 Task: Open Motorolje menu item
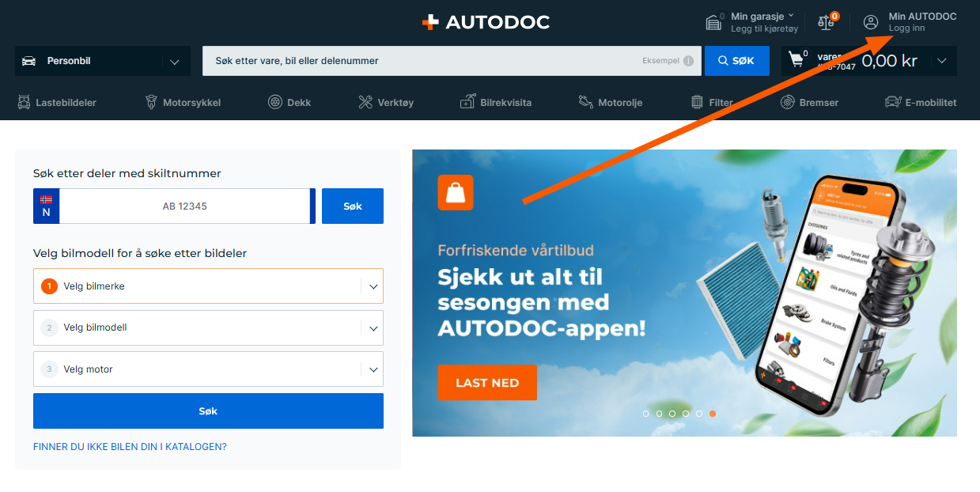point(610,102)
